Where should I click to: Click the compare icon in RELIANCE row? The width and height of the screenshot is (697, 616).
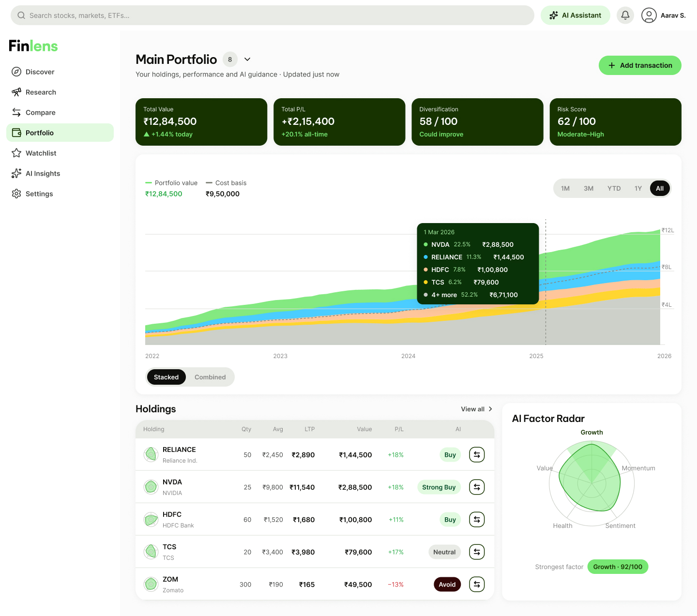coord(477,454)
